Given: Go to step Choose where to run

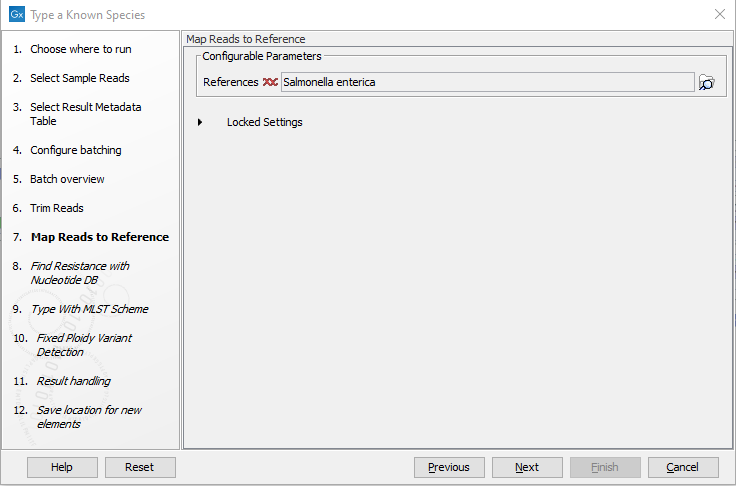Looking at the screenshot, I should 80,49.
